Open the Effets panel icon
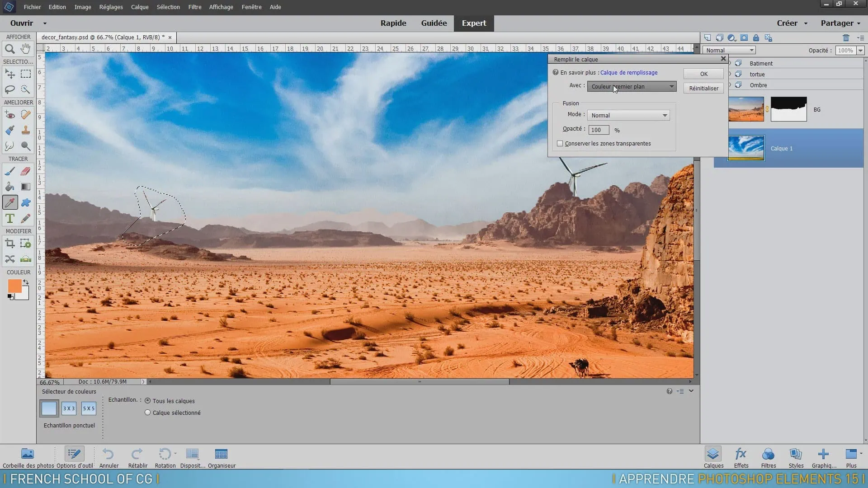 (741, 454)
